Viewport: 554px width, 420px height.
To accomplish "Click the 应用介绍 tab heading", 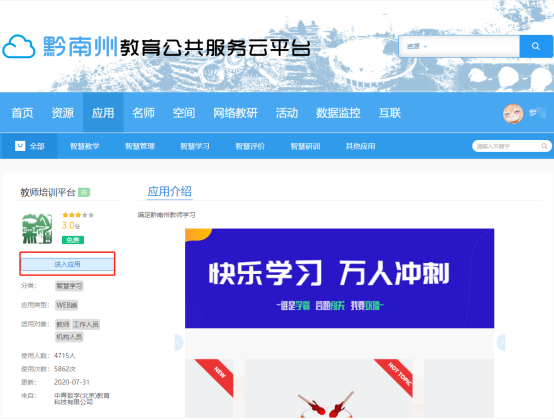I will point(170,192).
